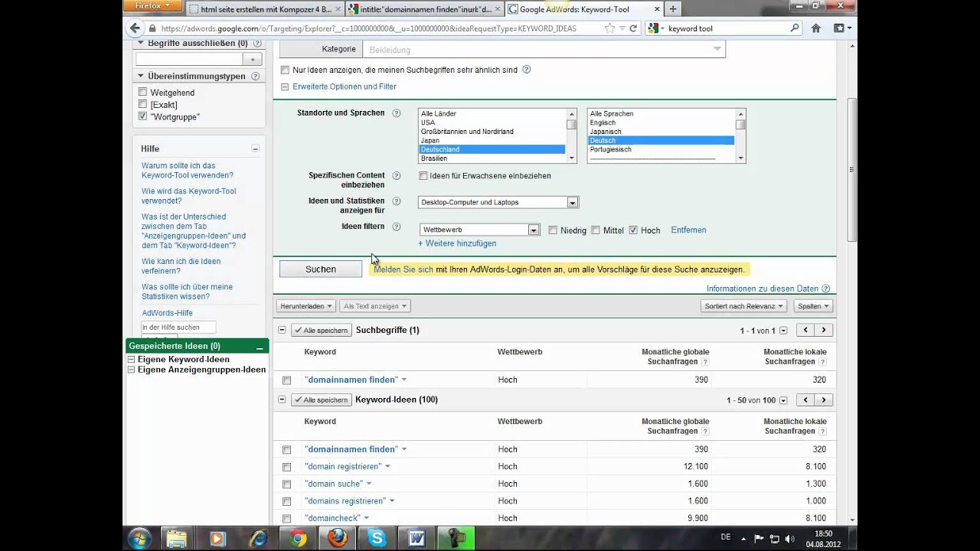This screenshot has width=980, height=551.
Task: Open the Herunterladen dropdown
Action: 306,306
